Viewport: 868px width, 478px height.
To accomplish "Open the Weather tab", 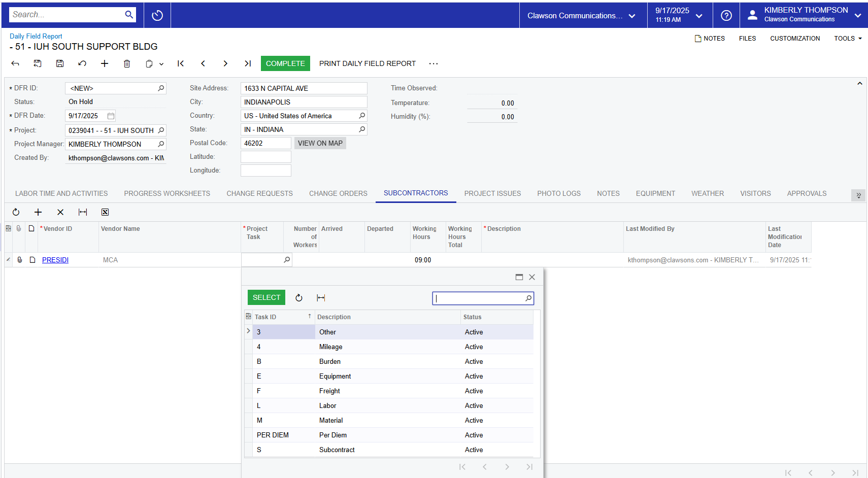I will point(707,193).
